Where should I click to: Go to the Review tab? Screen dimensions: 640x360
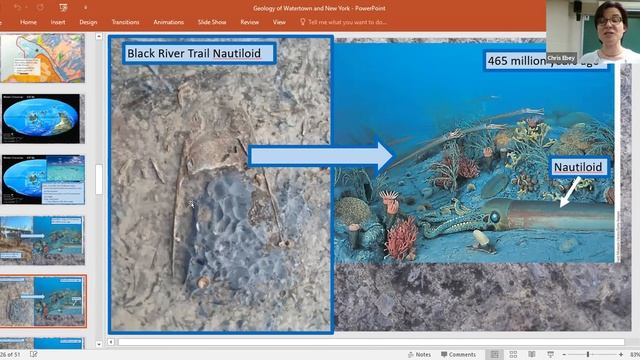(249, 22)
